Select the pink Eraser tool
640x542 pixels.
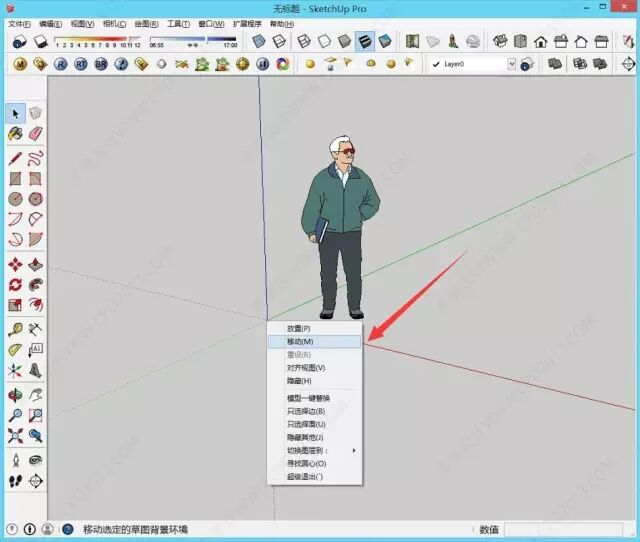coord(36,134)
